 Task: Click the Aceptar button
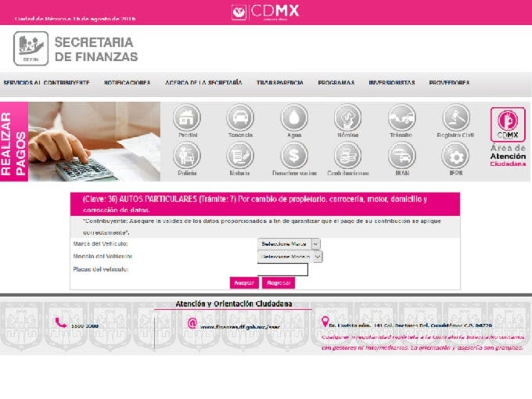(x=244, y=282)
